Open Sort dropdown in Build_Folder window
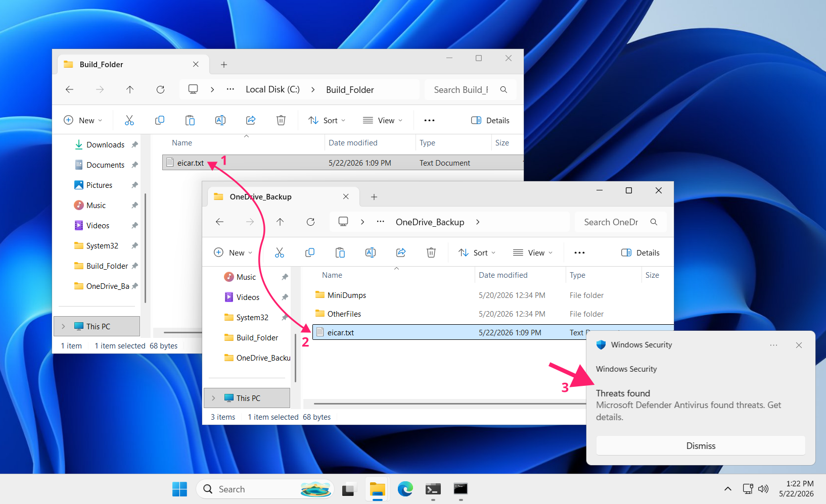Screen dimensions: 826x504 (x=327, y=120)
